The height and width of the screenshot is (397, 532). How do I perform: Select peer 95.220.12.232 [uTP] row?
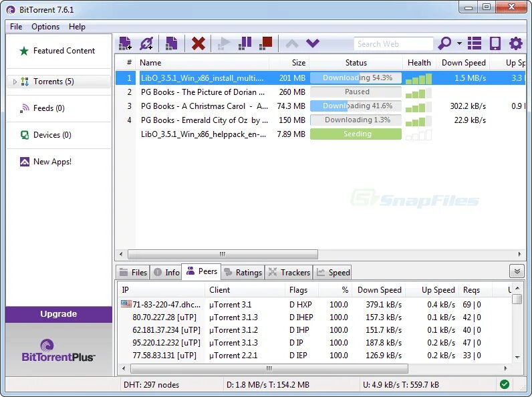tap(314, 343)
